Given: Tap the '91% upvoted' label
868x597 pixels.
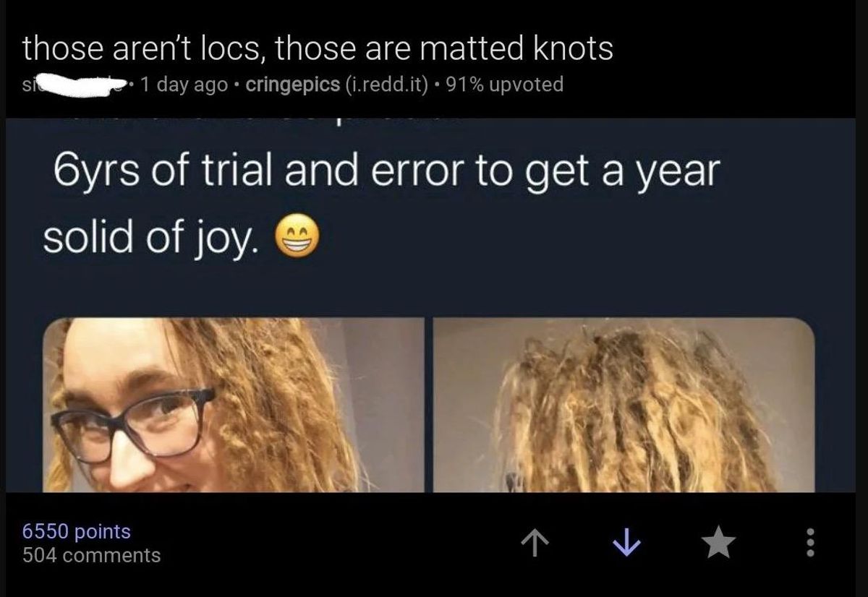Looking at the screenshot, I should click(x=505, y=85).
